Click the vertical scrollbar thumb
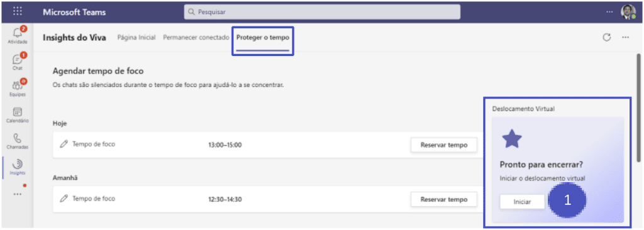Viewport: 644px width, 230px height. 638,107
